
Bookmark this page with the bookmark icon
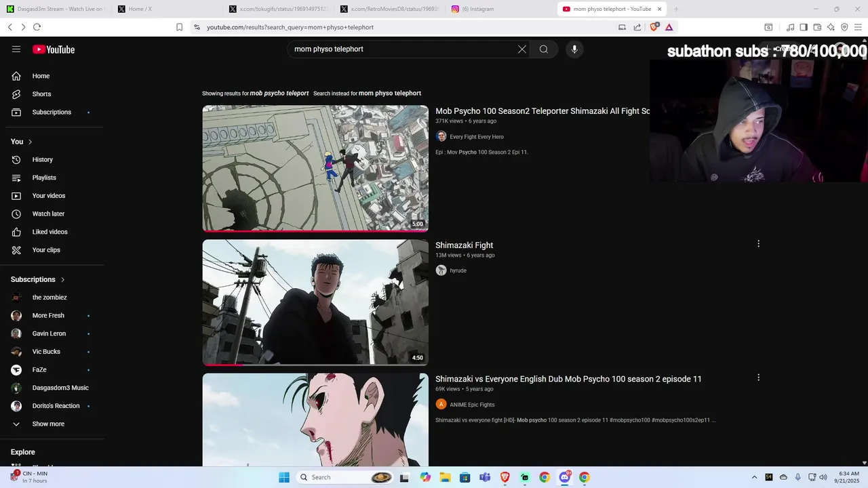pos(179,27)
